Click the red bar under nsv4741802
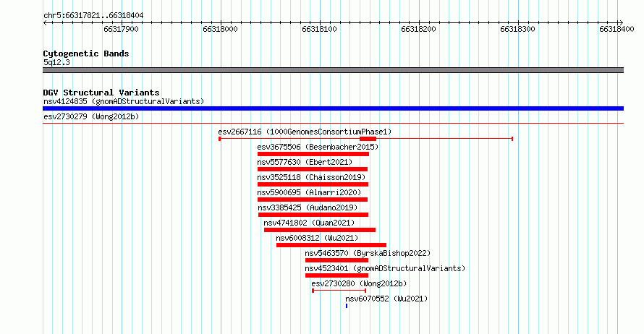The height and width of the screenshot is (334, 644). coord(320,230)
